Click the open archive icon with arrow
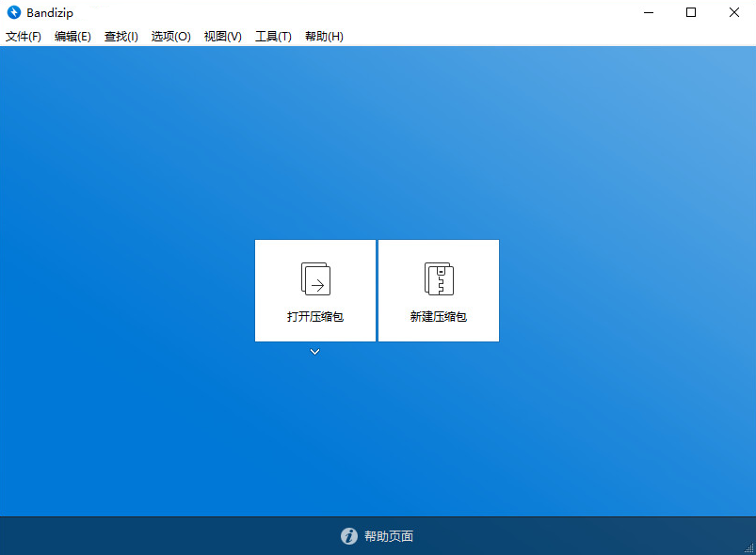756x555 pixels. 315,279
